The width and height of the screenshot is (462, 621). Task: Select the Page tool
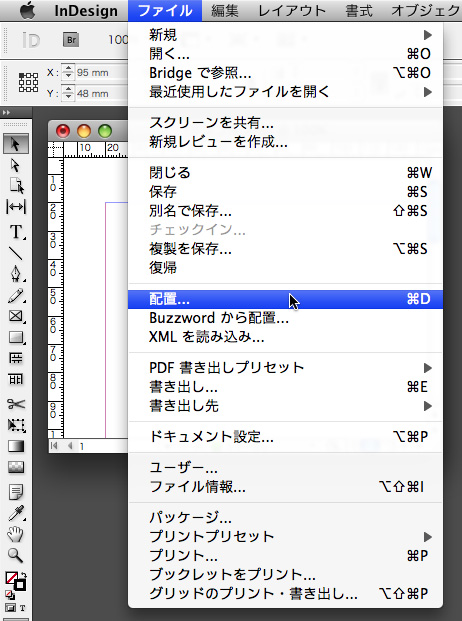click(x=16, y=185)
